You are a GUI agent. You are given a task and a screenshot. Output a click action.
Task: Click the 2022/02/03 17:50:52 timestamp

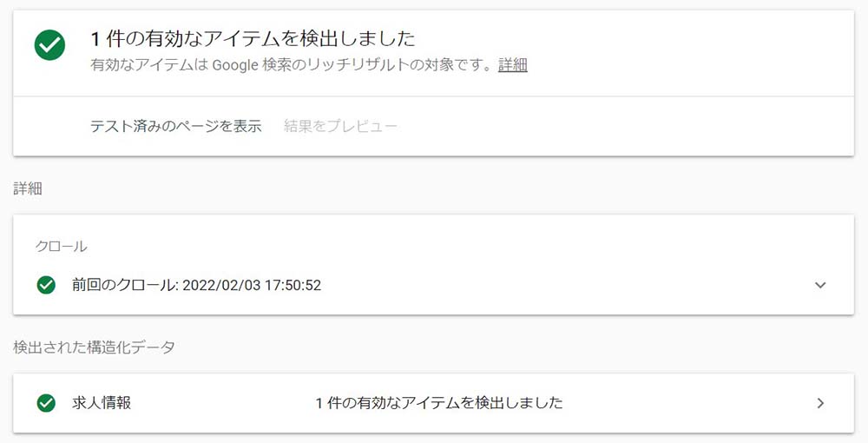point(252,285)
